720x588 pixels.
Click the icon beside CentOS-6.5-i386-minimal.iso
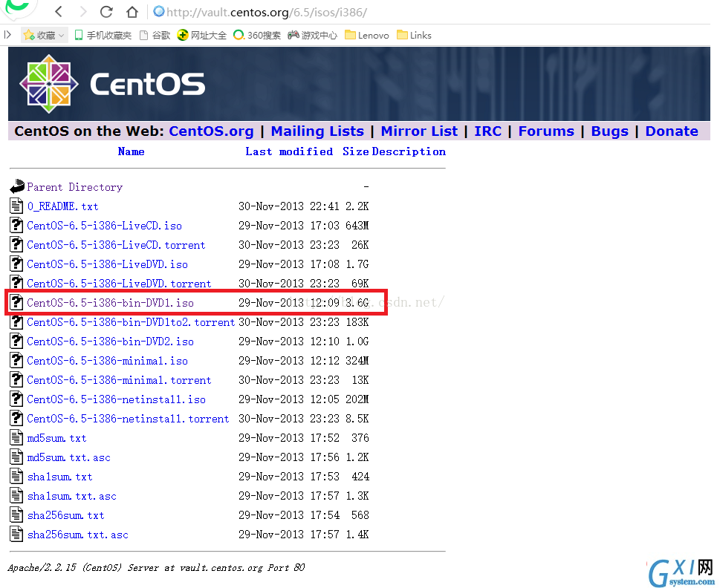tap(16, 359)
